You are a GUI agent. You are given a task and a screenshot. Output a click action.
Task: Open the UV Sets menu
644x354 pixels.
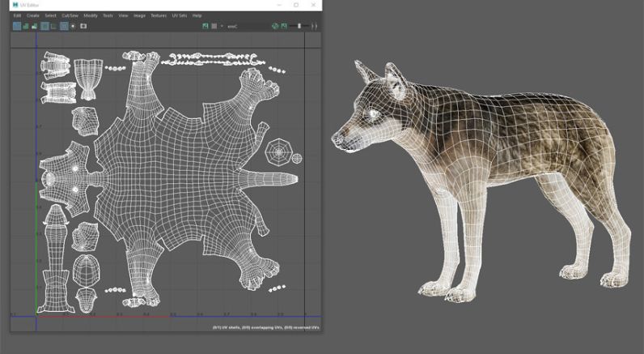[179, 15]
